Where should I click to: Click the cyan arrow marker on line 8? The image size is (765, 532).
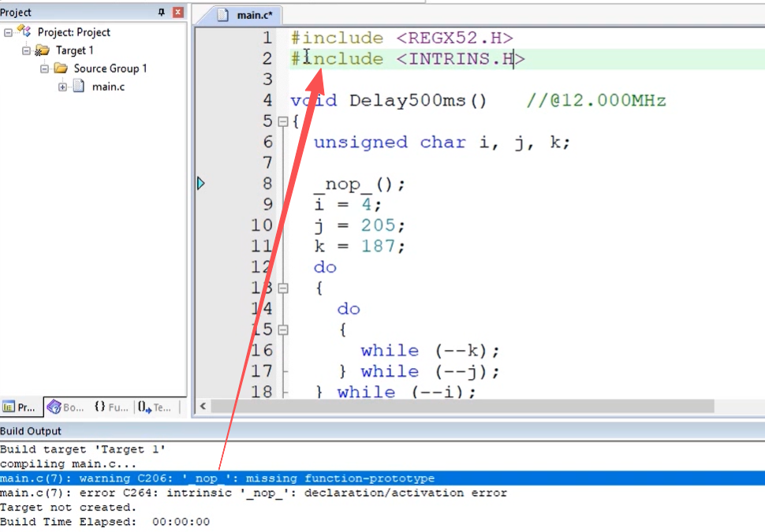click(200, 184)
